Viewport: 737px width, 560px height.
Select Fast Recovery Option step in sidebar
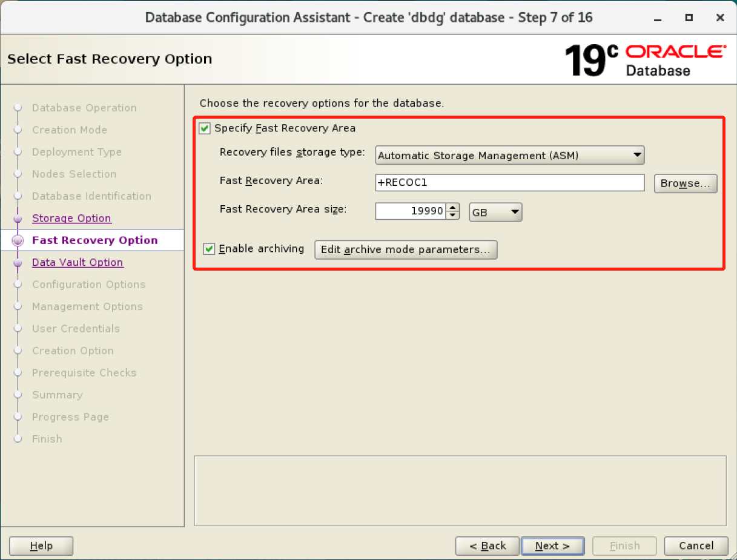tap(95, 240)
